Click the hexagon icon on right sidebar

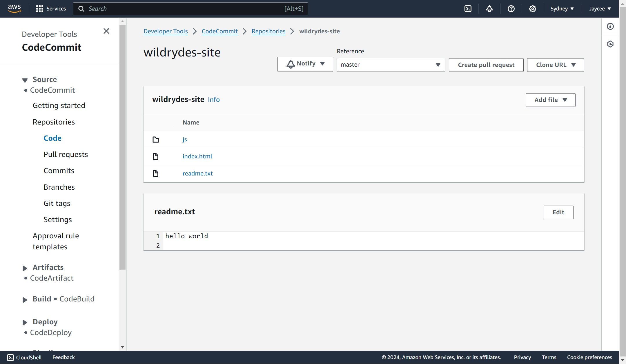pos(610,44)
